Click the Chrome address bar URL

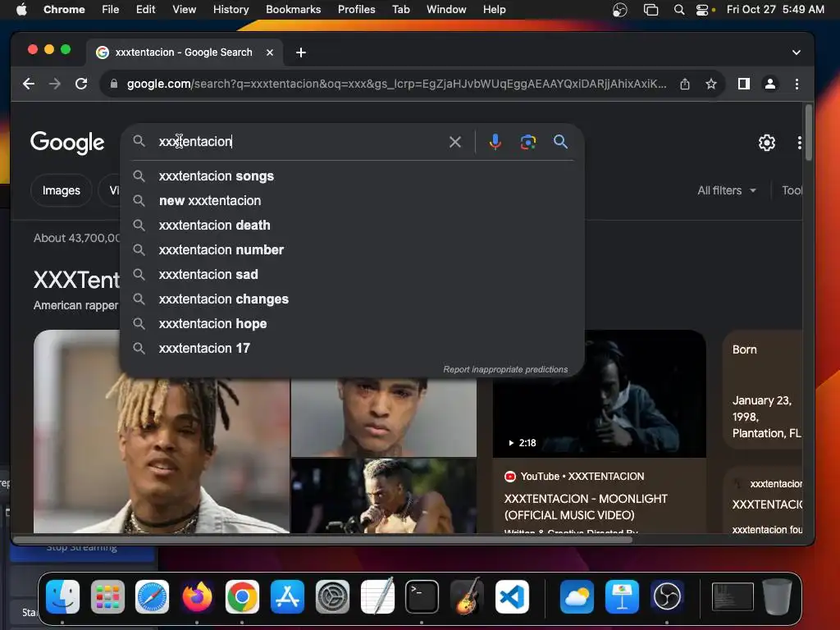[x=396, y=84]
